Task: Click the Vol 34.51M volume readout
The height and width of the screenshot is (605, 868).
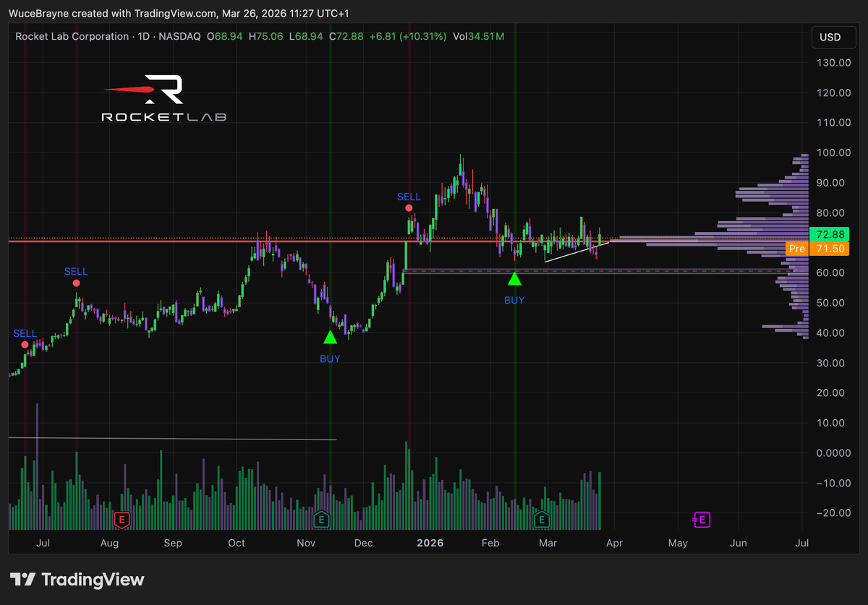Action: click(478, 37)
